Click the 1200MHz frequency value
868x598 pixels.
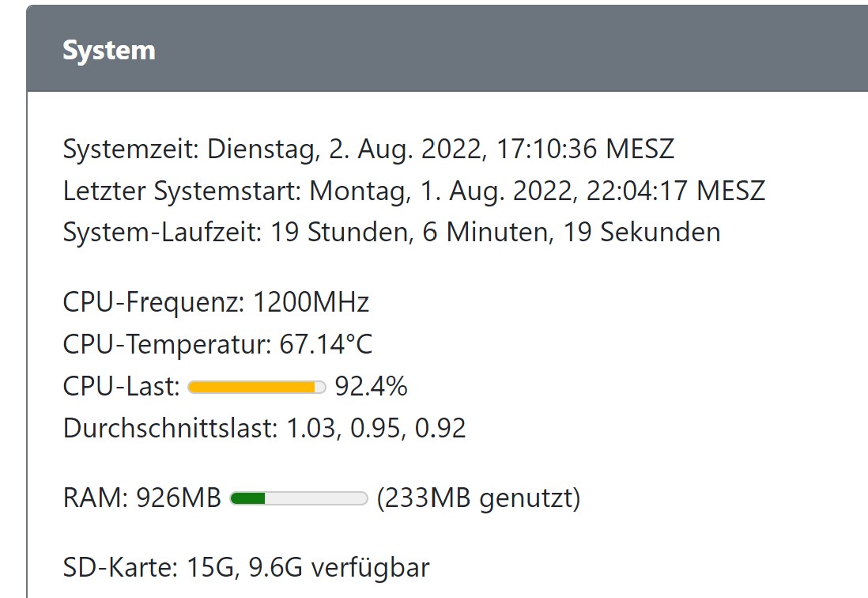coord(311,302)
